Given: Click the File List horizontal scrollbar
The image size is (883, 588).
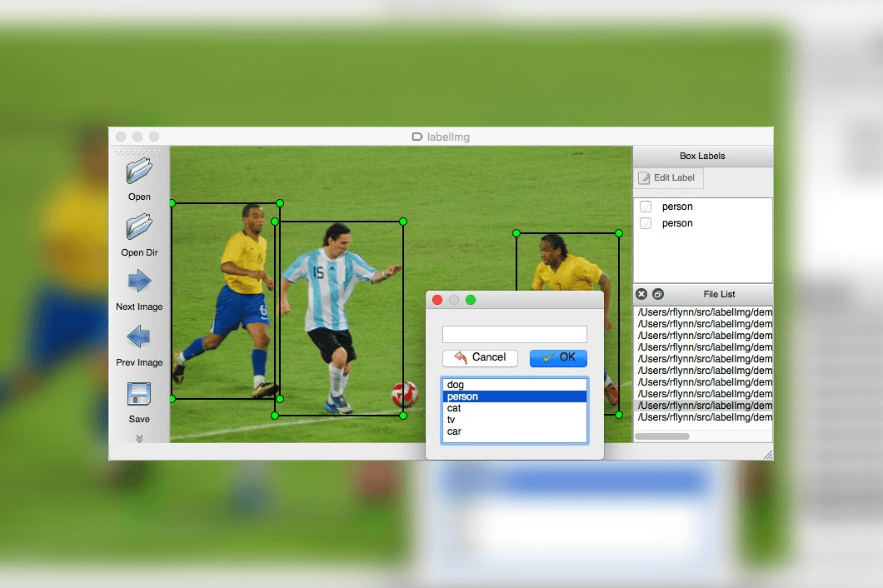Looking at the screenshot, I should (662, 436).
